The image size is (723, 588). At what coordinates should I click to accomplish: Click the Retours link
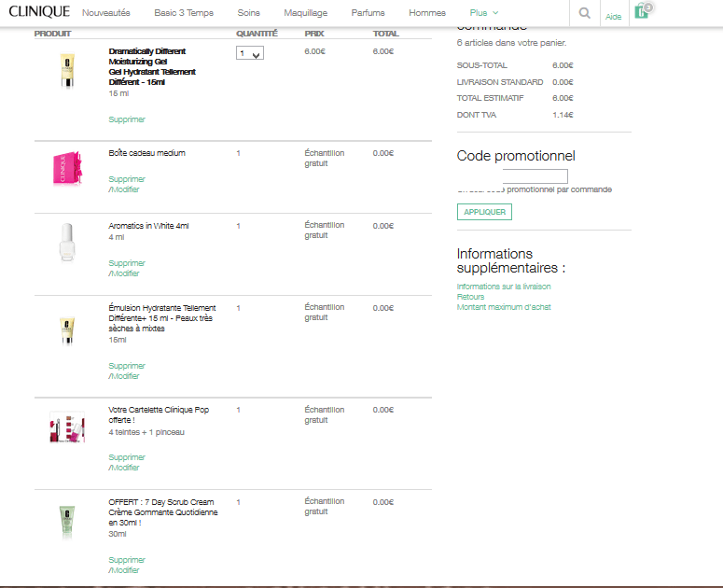(x=470, y=297)
